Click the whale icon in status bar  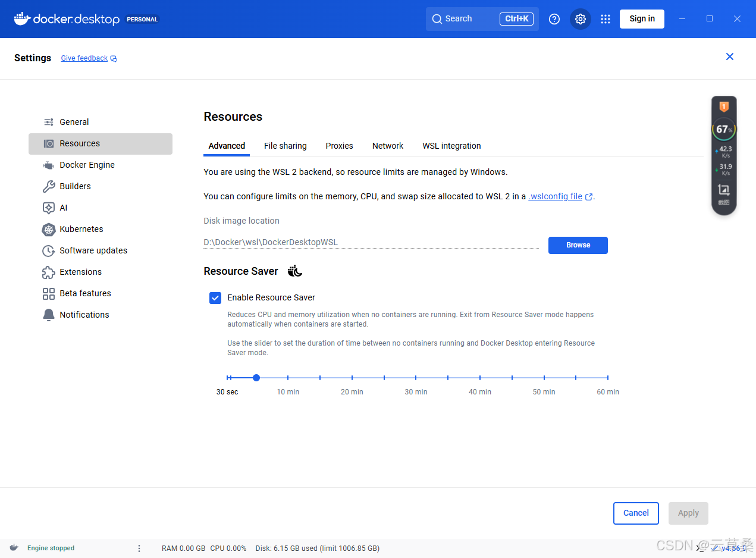tap(14, 548)
